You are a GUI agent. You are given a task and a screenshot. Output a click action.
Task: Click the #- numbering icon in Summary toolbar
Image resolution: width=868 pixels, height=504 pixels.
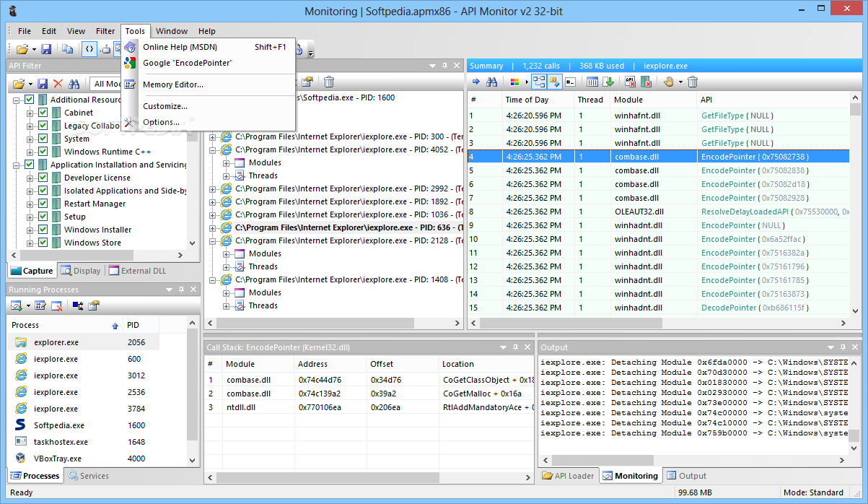pyautogui.click(x=570, y=82)
